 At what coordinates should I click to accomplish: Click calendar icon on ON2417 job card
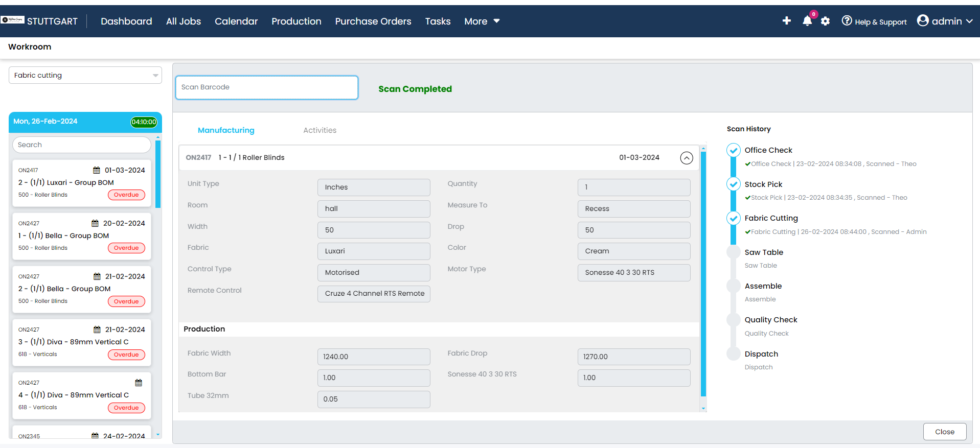(96, 170)
